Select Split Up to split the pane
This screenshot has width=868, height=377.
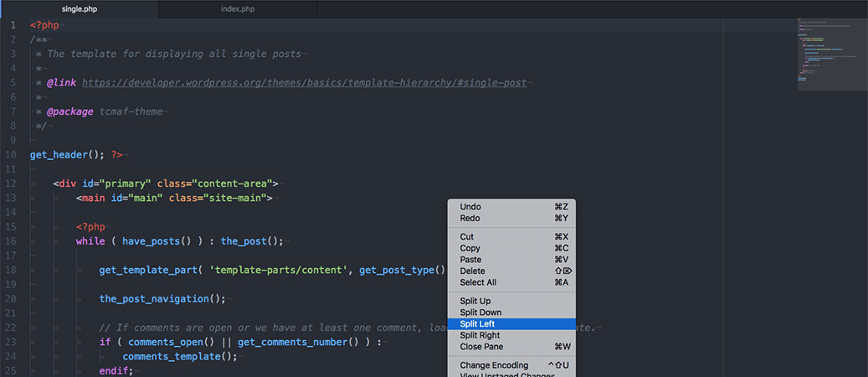point(475,301)
